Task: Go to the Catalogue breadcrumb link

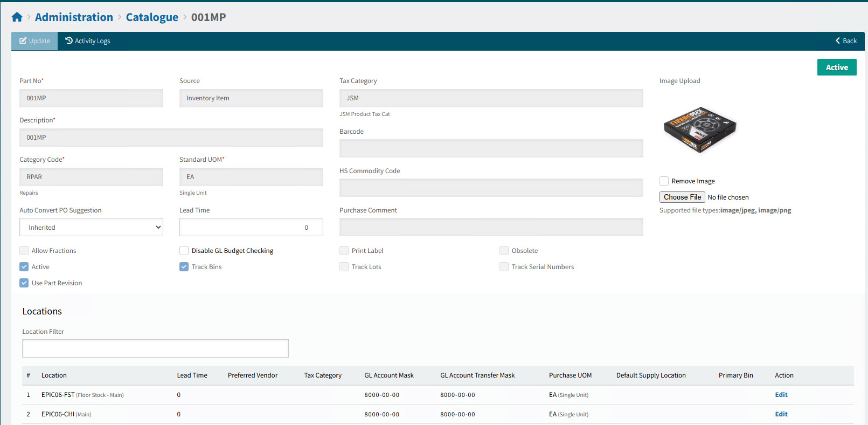Action: click(152, 17)
